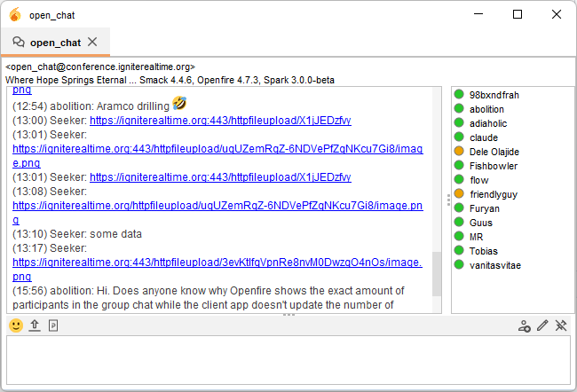
Task: Click Spark flame icon in title bar
Action: pyautogui.click(x=14, y=14)
